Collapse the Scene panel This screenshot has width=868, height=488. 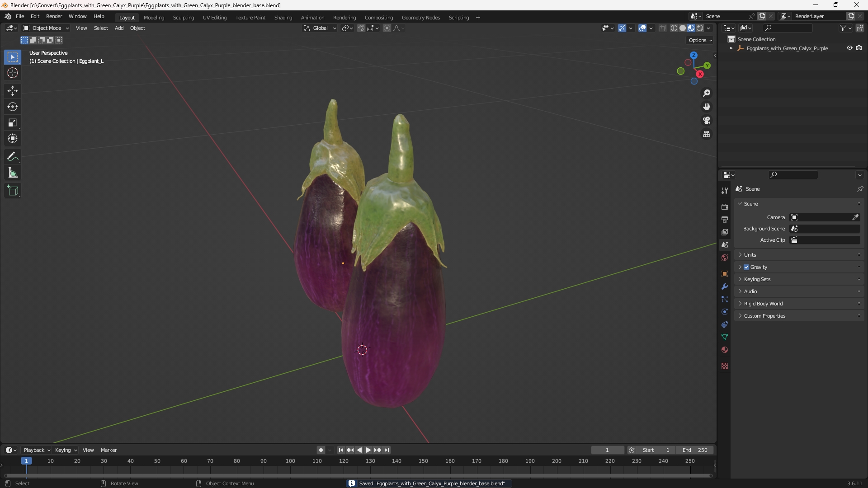799,204
